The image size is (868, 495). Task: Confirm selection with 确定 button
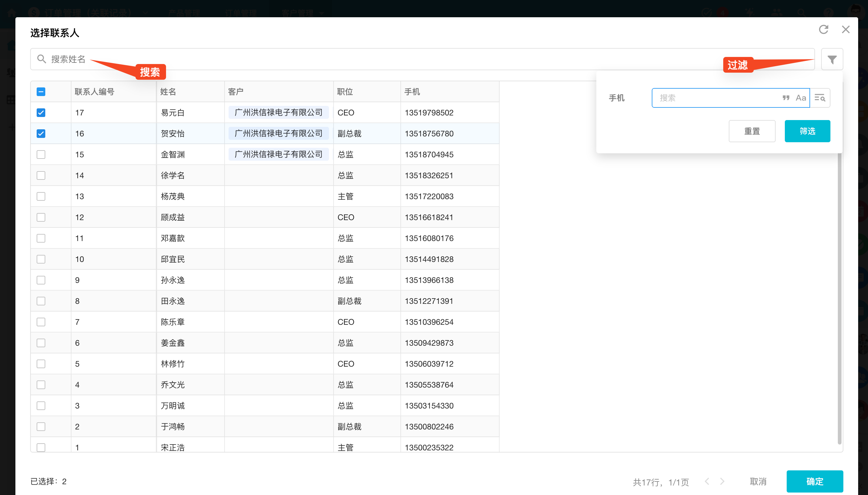[x=814, y=481]
